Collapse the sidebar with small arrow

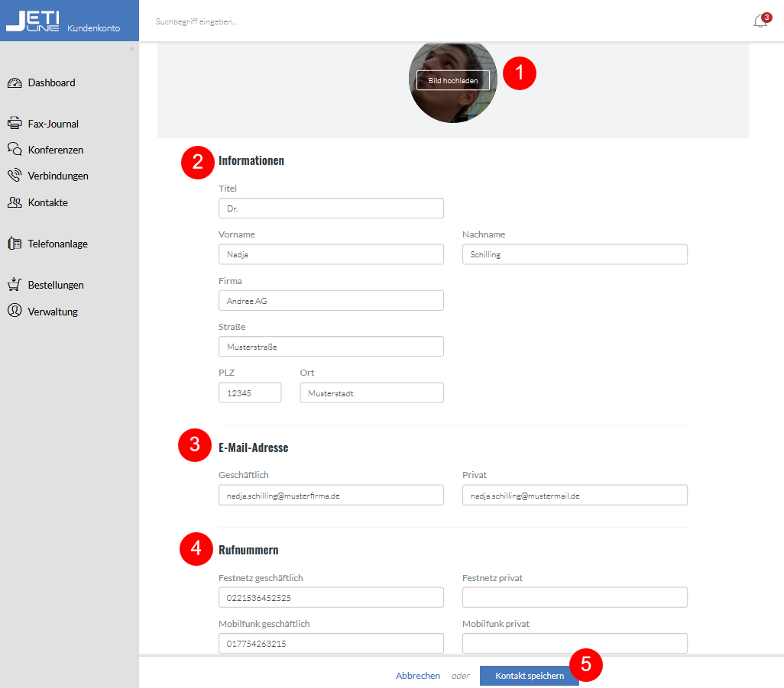(x=132, y=49)
